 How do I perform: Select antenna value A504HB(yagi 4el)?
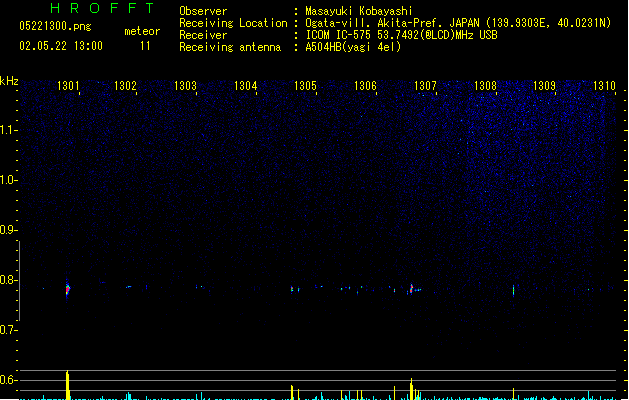pyautogui.click(x=353, y=47)
